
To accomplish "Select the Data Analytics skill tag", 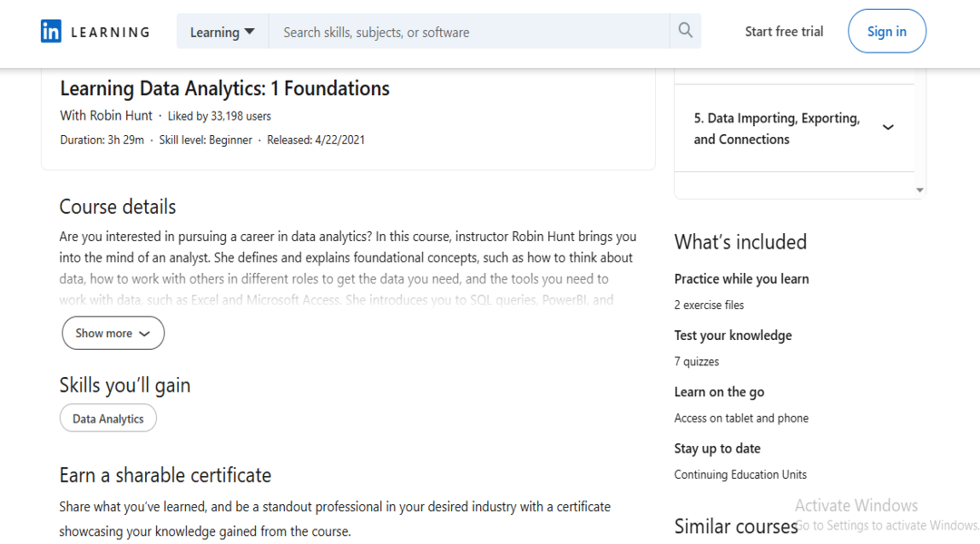I will [x=108, y=419].
